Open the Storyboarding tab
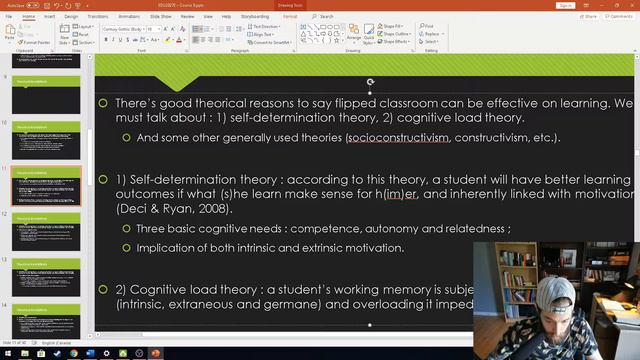This screenshot has height=360, width=640. point(255,17)
